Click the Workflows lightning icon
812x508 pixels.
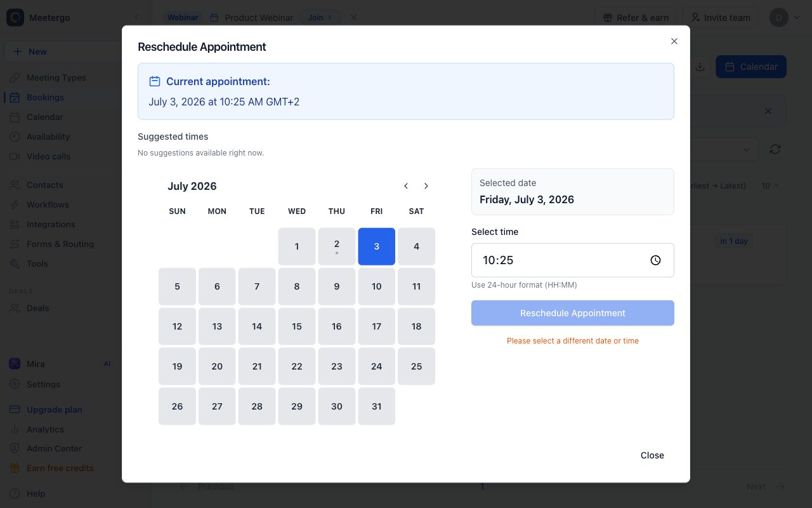point(15,204)
